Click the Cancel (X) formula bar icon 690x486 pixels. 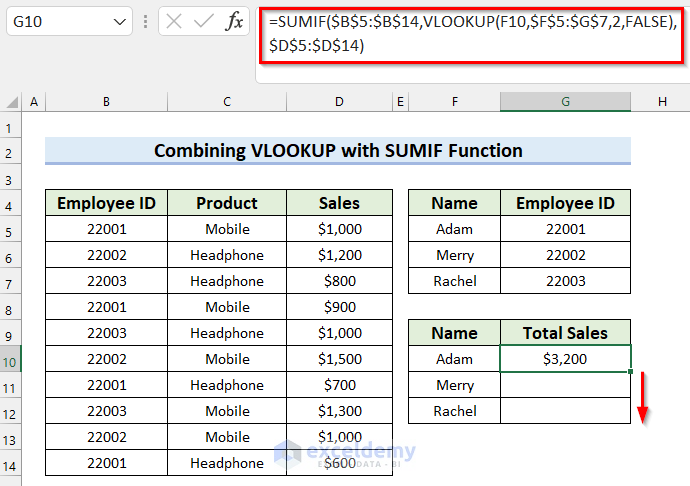point(174,21)
